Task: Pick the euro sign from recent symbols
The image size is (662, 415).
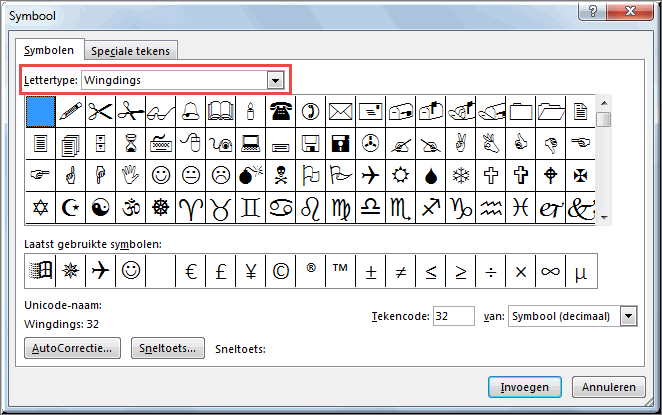Action: point(190,271)
